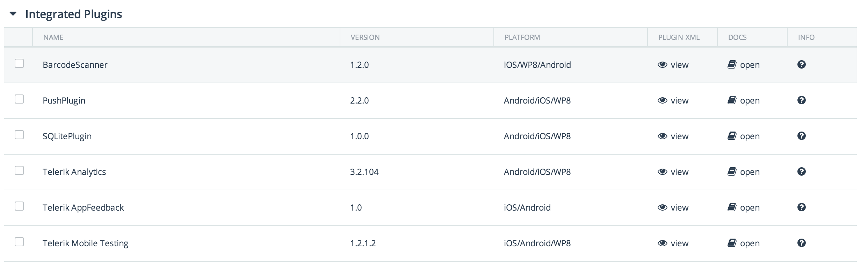The height and width of the screenshot is (275, 868).
Task: Collapse the Integrated Plugins section
Action: tap(13, 14)
